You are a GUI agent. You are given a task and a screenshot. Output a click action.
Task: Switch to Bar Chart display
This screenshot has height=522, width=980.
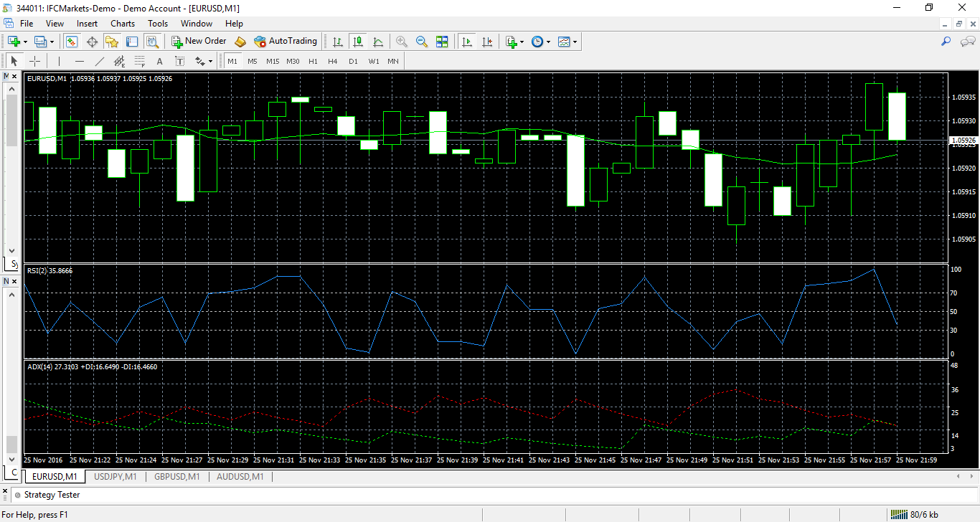tap(338, 42)
